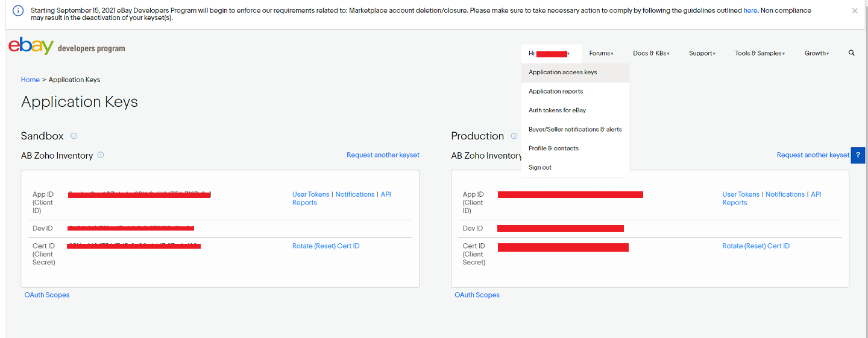
Task: Open the Tools & Samples dropdown
Action: (x=759, y=53)
